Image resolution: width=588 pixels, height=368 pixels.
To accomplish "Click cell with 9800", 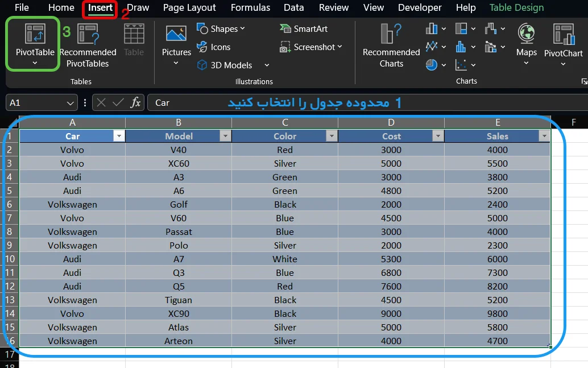I will click(x=497, y=313).
